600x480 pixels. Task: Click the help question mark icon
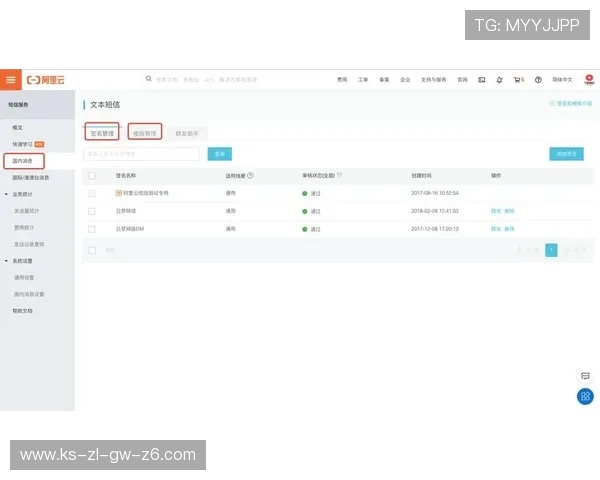pyautogui.click(x=538, y=80)
